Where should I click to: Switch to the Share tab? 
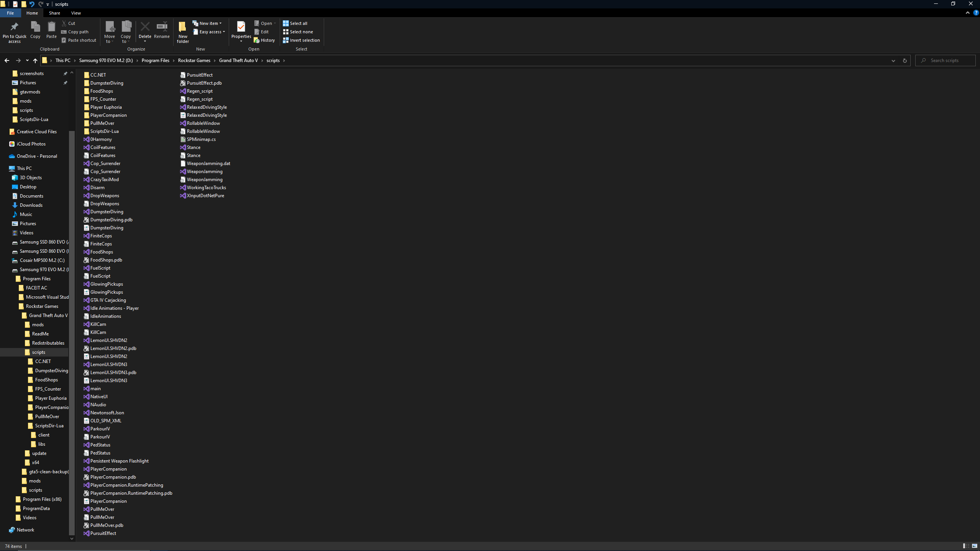coord(54,13)
